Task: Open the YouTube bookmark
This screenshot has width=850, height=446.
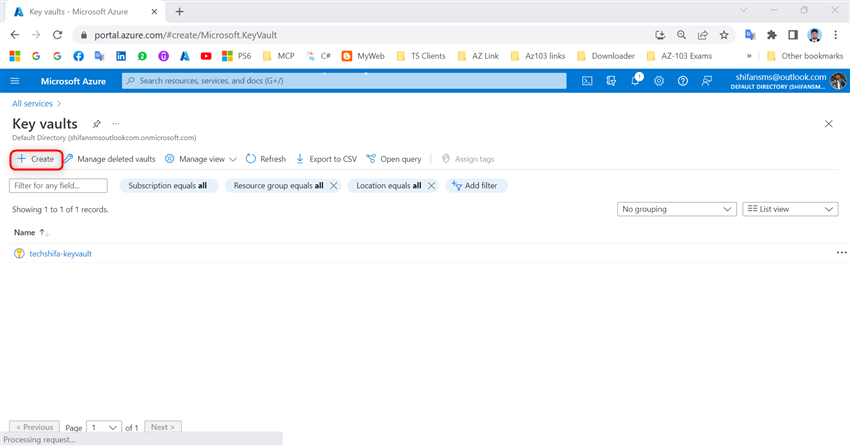Action: click(206, 56)
